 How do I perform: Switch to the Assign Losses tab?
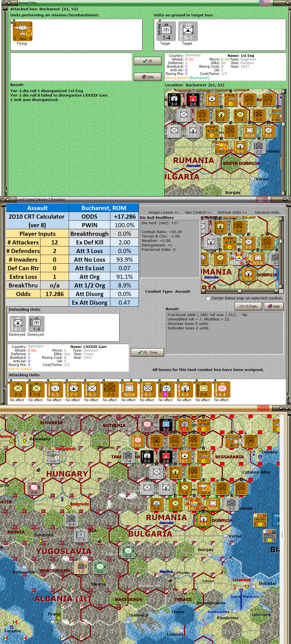164,212
